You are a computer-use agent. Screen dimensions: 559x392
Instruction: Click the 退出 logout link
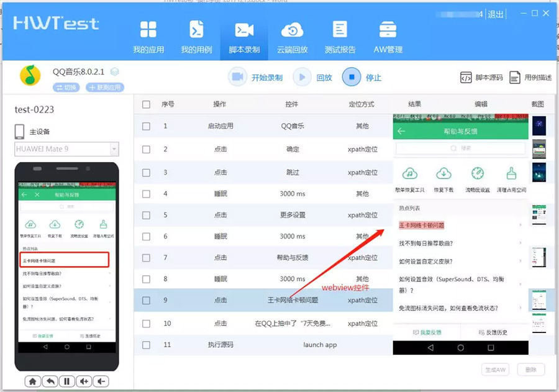496,14
